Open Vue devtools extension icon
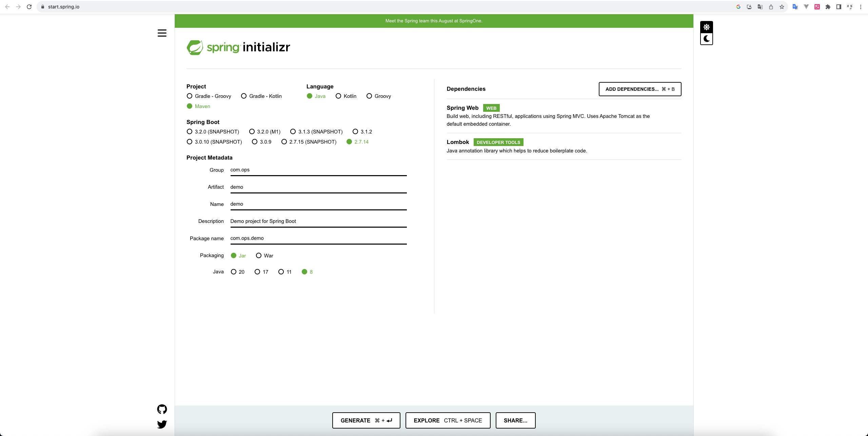The width and height of the screenshot is (868, 436). coord(806,7)
